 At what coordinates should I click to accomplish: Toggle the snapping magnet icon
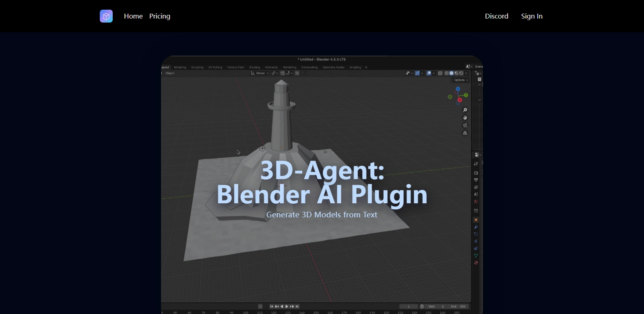(x=283, y=73)
